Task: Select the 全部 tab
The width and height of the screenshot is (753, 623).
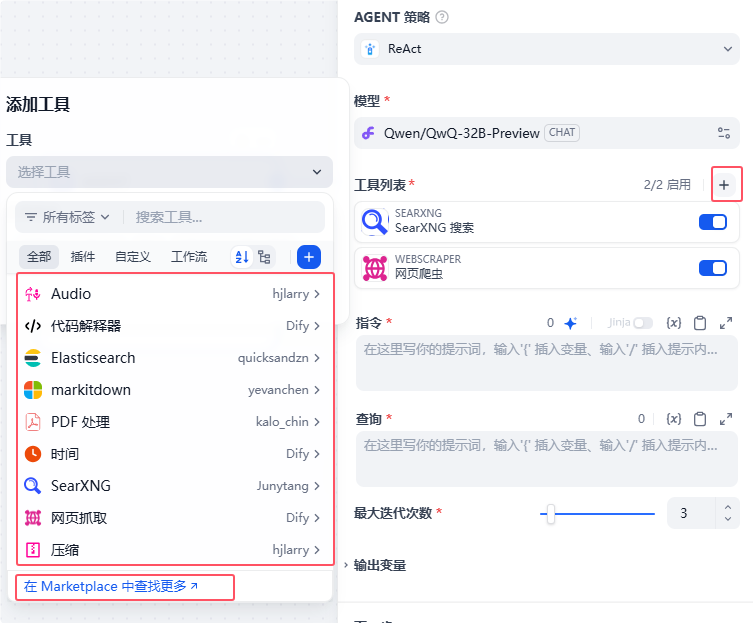Action: [x=39, y=257]
